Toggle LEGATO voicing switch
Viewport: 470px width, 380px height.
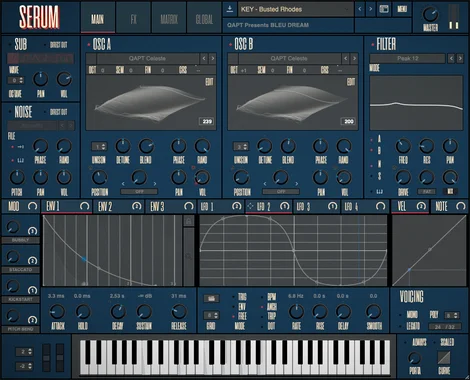400,326
